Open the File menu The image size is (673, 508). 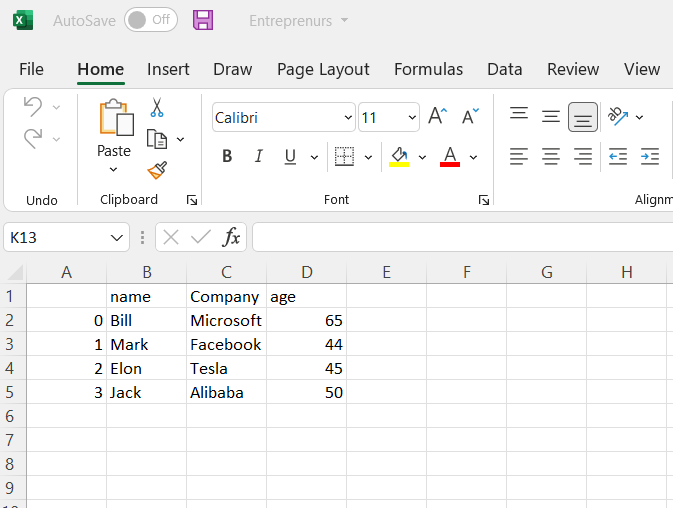[x=31, y=69]
